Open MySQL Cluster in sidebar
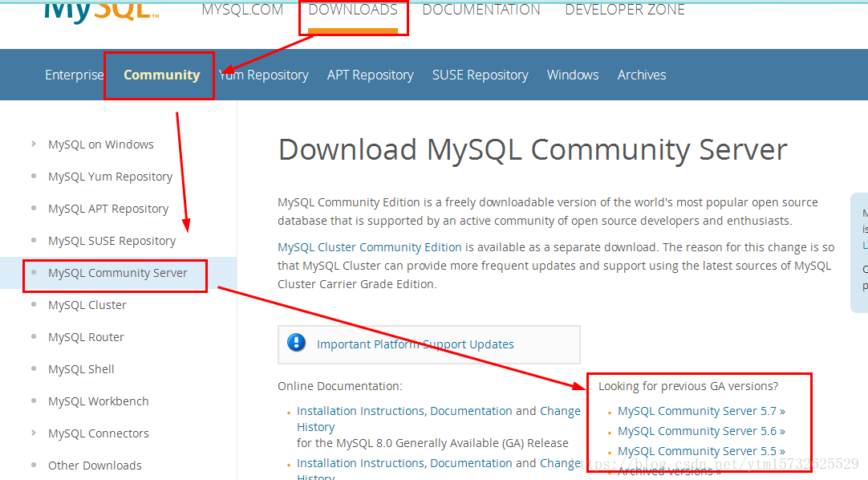This screenshot has height=480, width=868. click(x=87, y=305)
